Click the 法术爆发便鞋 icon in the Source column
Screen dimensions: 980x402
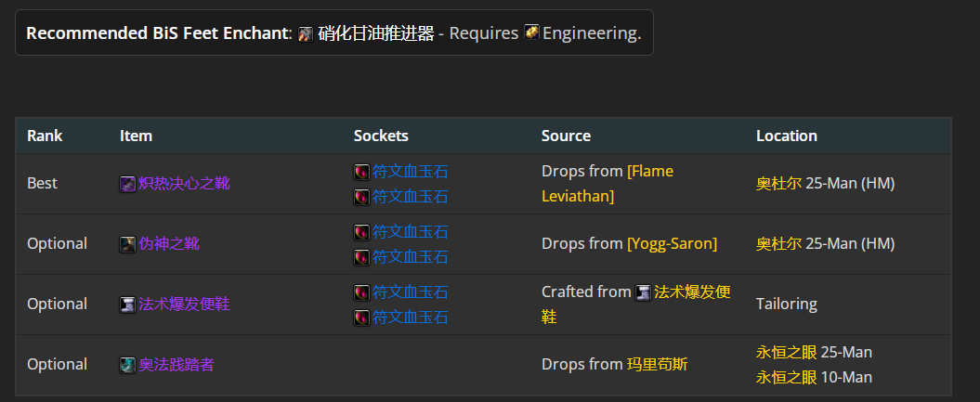click(643, 292)
